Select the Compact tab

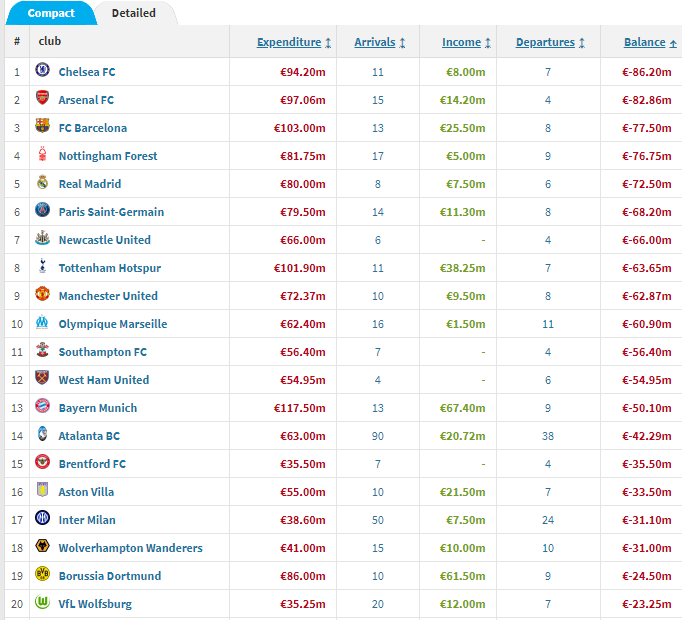click(51, 14)
